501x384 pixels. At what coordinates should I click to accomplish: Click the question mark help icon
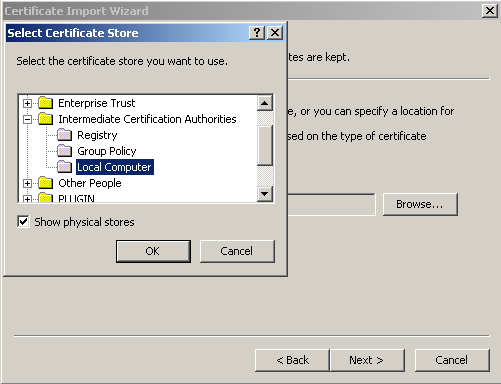pyautogui.click(x=257, y=33)
